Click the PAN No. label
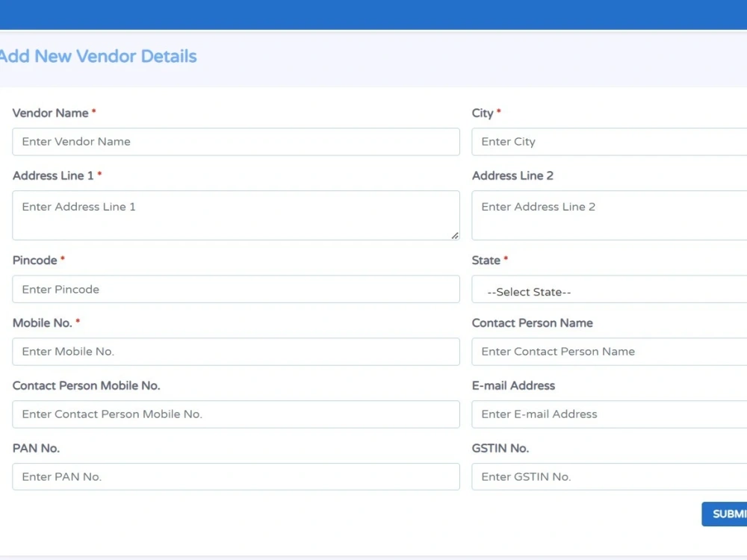Image resolution: width=747 pixels, height=560 pixels. (x=36, y=448)
